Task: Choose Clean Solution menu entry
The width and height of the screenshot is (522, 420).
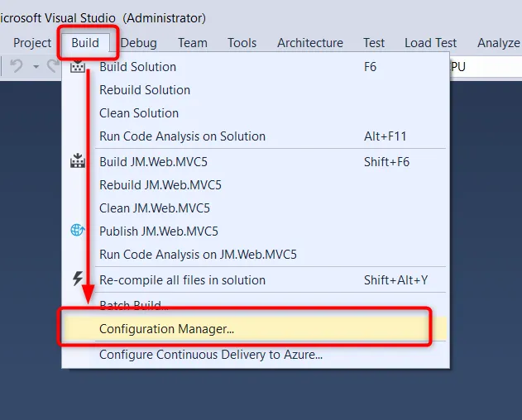Action: [x=139, y=113]
